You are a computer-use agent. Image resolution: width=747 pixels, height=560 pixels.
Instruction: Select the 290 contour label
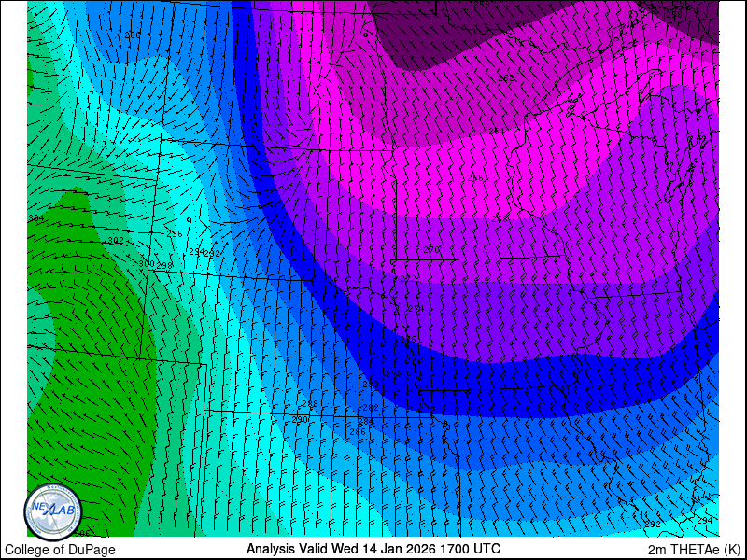[x=300, y=419]
